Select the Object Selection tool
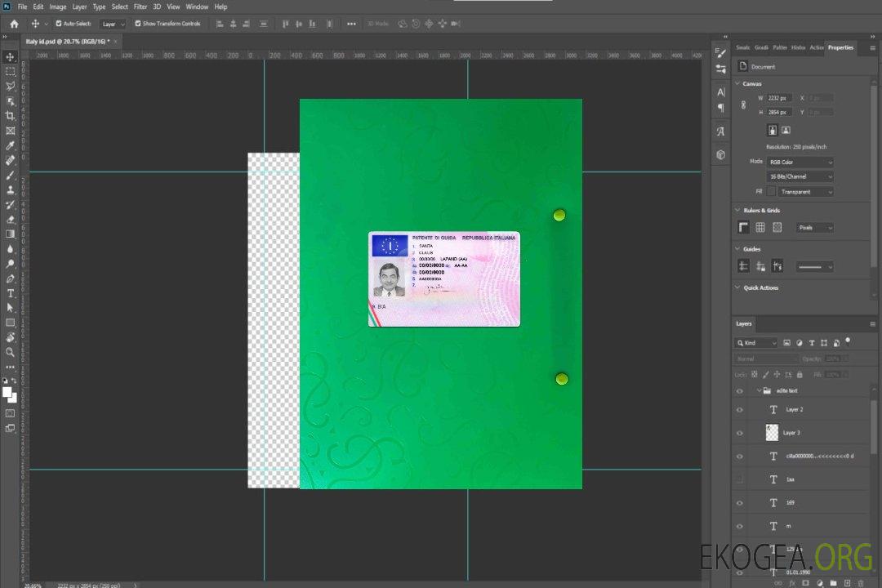This screenshot has height=588, width=882. pos(10,101)
